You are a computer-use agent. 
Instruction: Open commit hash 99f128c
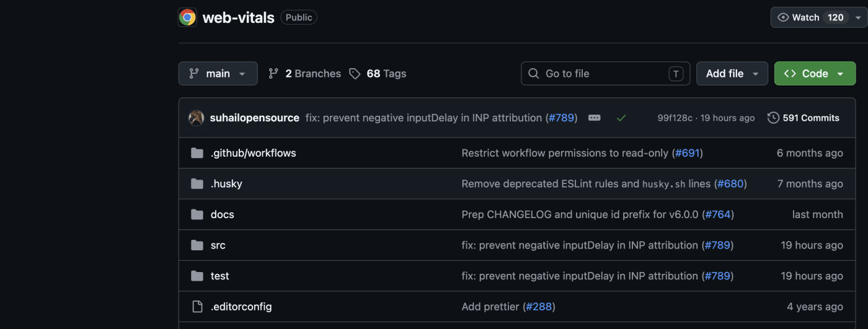675,118
